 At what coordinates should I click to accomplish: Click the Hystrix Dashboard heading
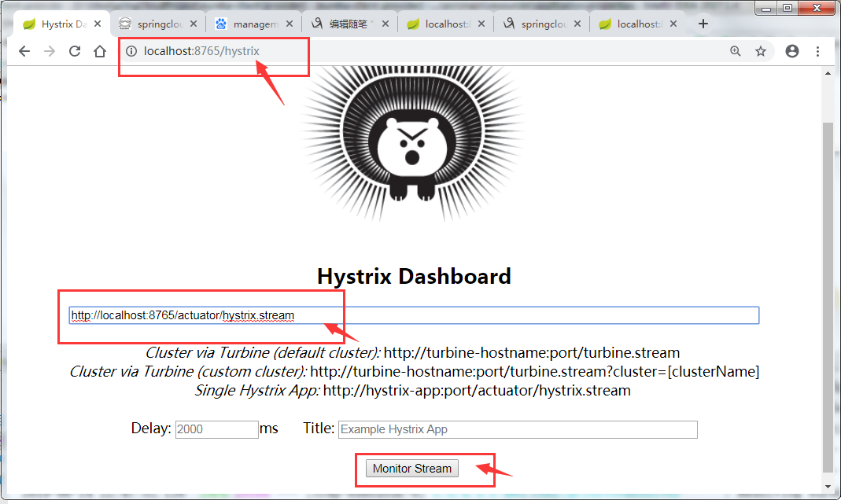pyautogui.click(x=414, y=276)
